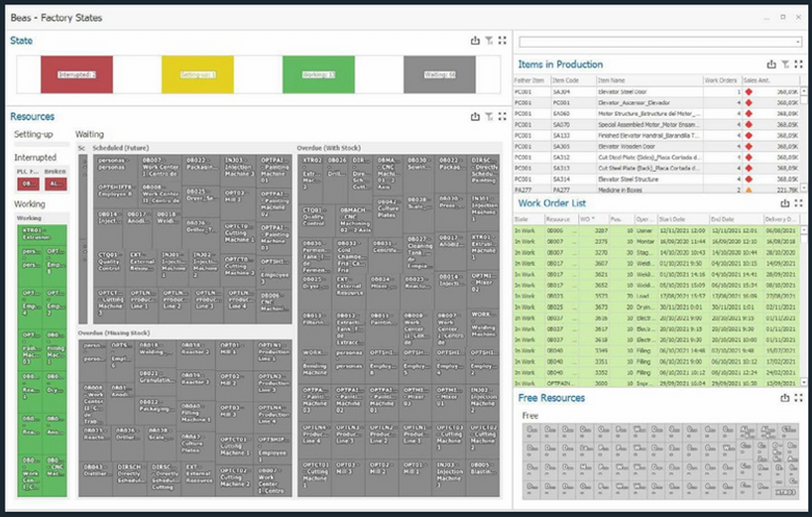Screen dimensions: 812x517
Task: Open the dropdown at top right
Action: pyautogui.click(x=797, y=42)
